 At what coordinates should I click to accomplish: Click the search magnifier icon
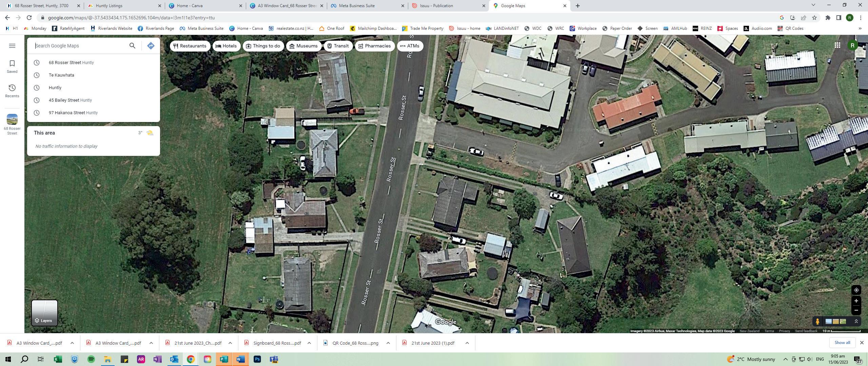pos(132,46)
